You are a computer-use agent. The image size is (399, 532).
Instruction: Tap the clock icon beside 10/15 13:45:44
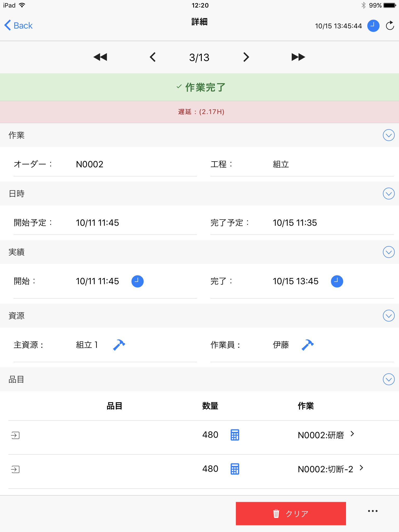point(373,26)
